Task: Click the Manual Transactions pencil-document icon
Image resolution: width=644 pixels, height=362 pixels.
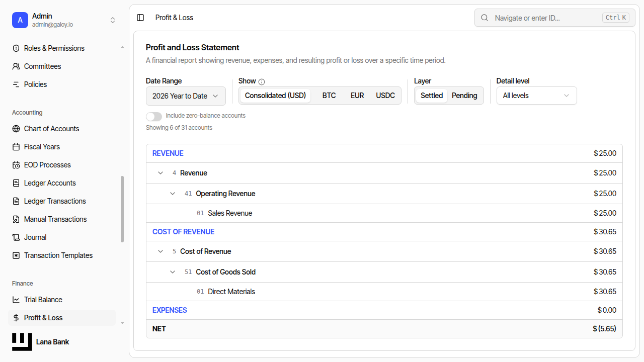Action: click(x=16, y=219)
